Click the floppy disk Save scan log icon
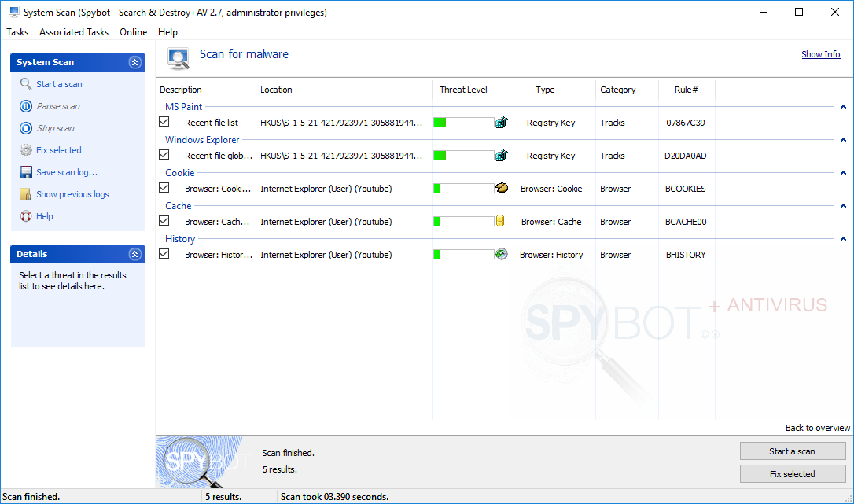 click(x=26, y=172)
